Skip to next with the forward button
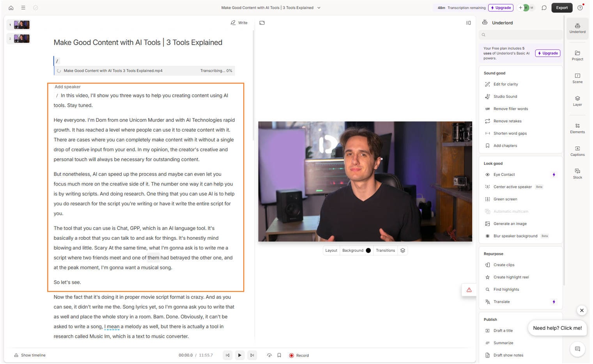 coord(252,355)
